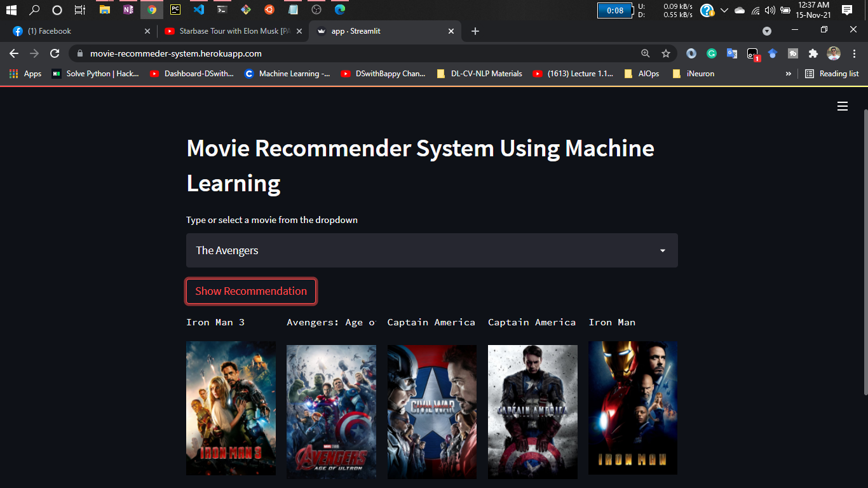Open the iNeuron bookmark folder
The image size is (868, 488).
(x=693, y=74)
